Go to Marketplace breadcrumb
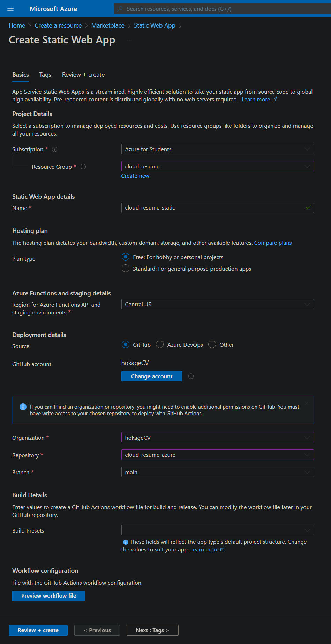Screen dimensions: 331x644 click(108, 25)
